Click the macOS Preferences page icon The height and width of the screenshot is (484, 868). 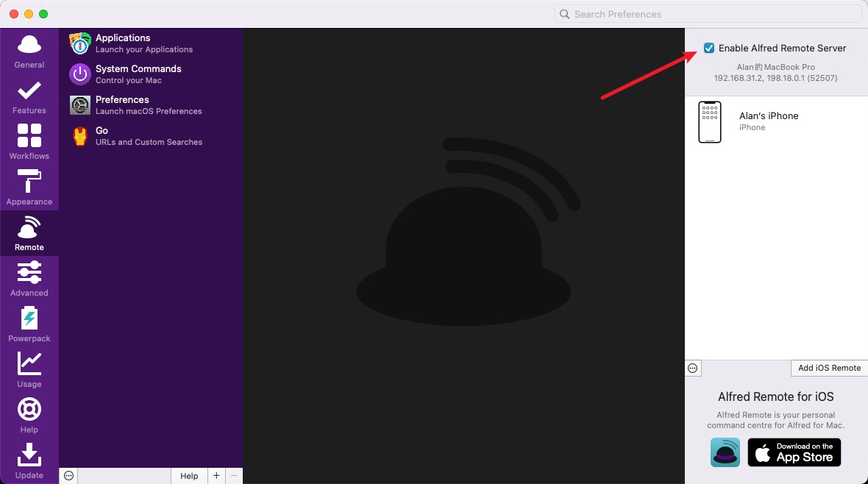click(x=80, y=105)
